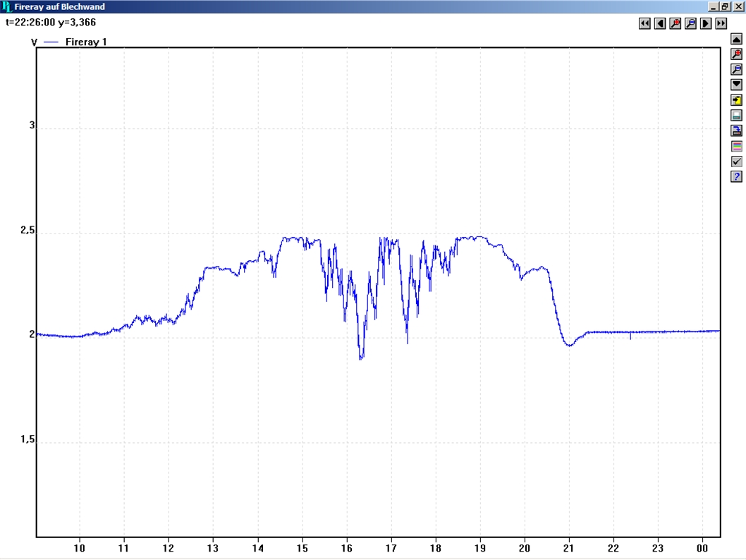Screen dimensions: 746x560
Task: Shift the voltage axis down with the down arrow
Action: coord(737,85)
